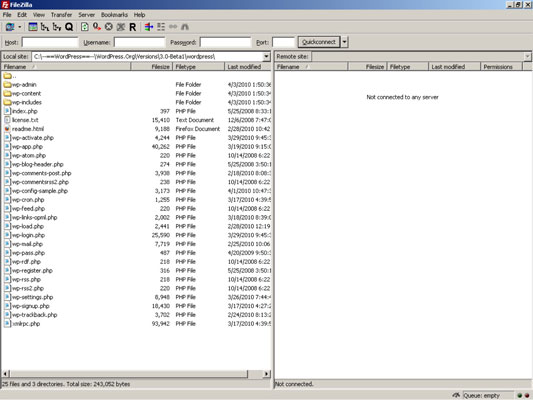This screenshot has height=400, width=533.
Task: Open the File menu
Action: point(7,15)
